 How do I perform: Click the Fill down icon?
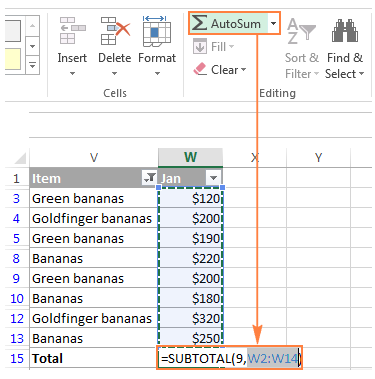[200, 47]
